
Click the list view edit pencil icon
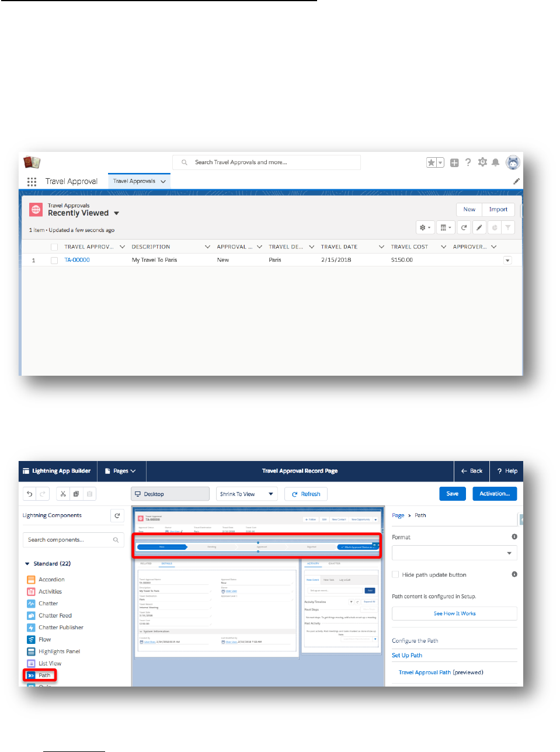point(479,228)
